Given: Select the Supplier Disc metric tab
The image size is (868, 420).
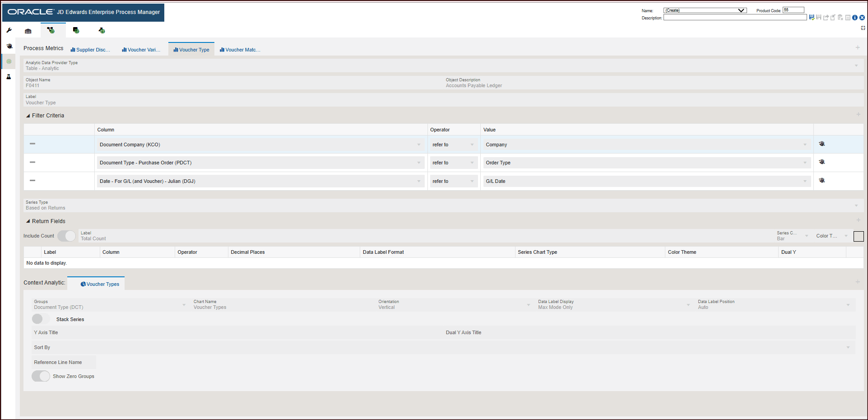Looking at the screenshot, I should pos(90,49).
